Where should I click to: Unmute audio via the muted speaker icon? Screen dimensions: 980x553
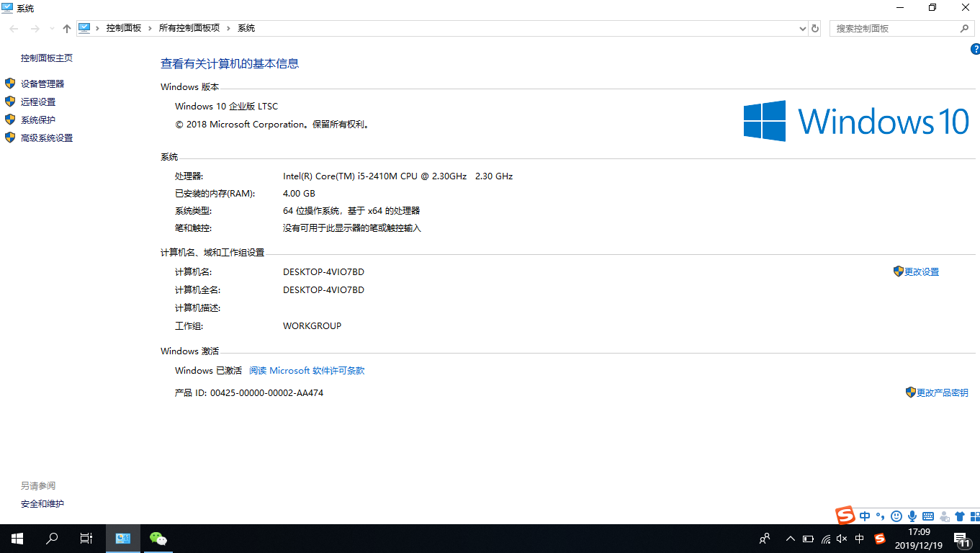point(842,538)
